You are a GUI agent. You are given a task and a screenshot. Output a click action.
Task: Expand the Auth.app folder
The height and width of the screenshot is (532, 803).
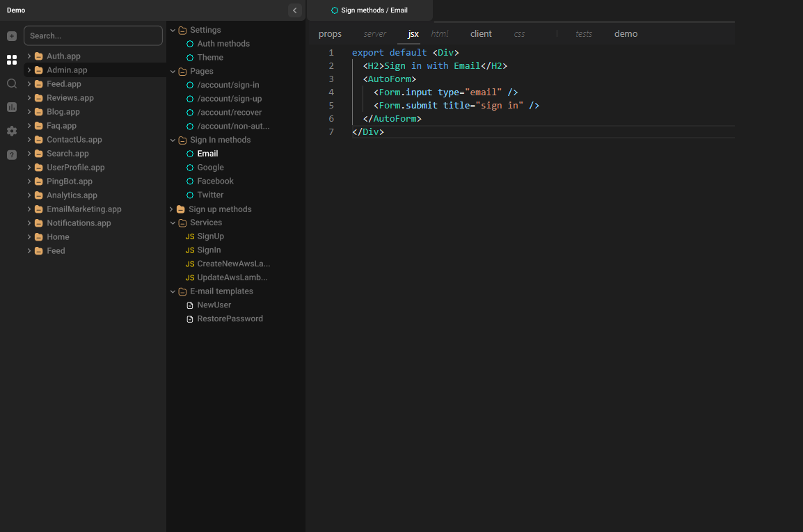point(28,56)
